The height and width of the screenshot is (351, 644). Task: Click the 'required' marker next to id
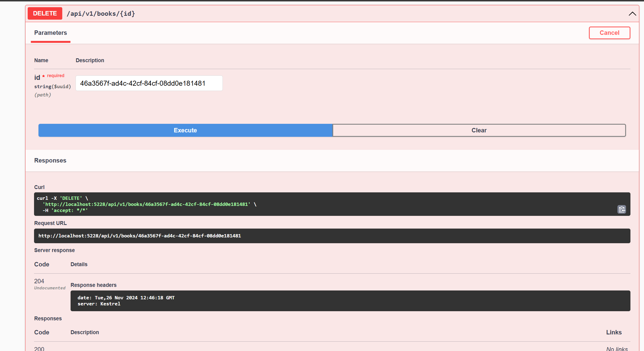tap(56, 75)
